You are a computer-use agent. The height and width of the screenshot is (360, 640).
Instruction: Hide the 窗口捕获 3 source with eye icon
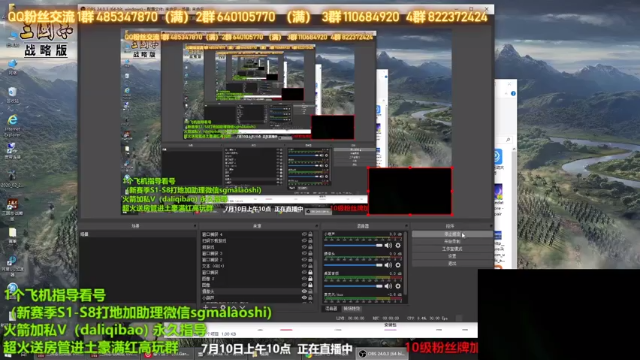coord(304,253)
